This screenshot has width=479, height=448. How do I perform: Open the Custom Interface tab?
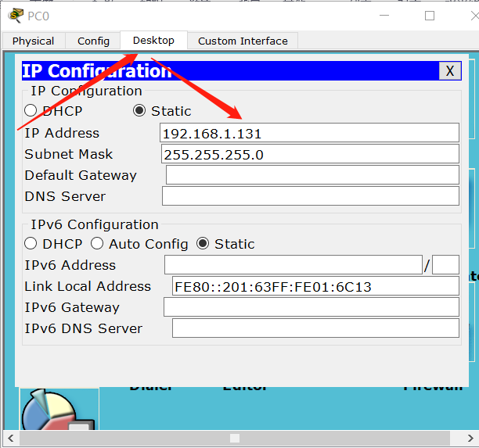click(243, 41)
